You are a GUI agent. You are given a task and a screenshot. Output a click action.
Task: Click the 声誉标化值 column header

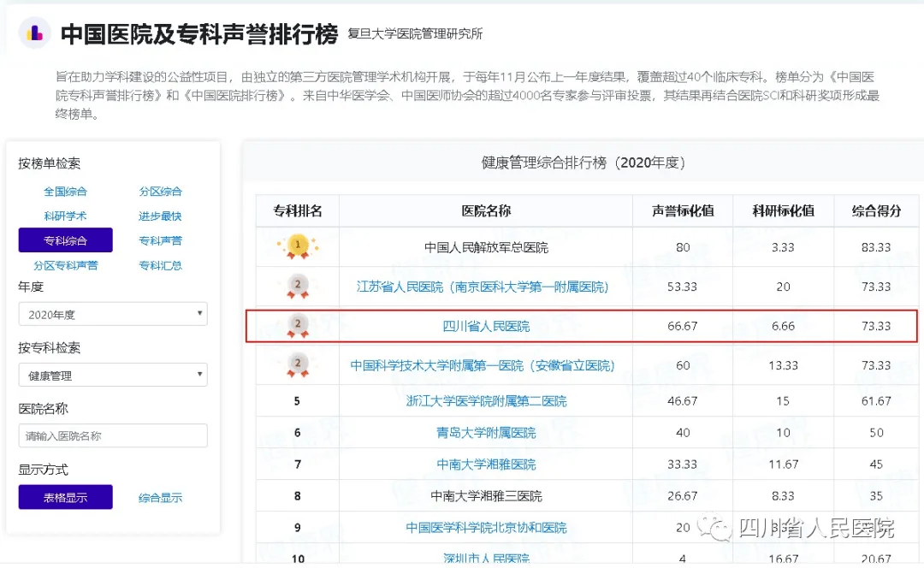[x=683, y=211]
